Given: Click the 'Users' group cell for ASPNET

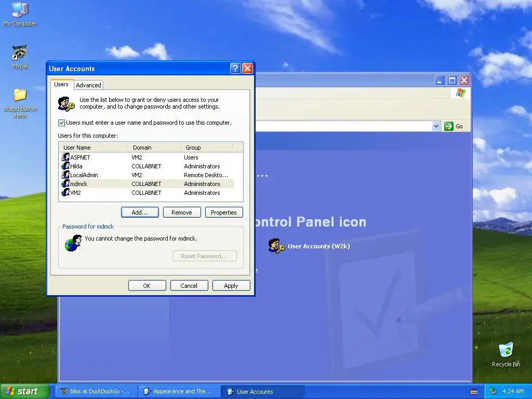Looking at the screenshot, I should pos(191,157).
